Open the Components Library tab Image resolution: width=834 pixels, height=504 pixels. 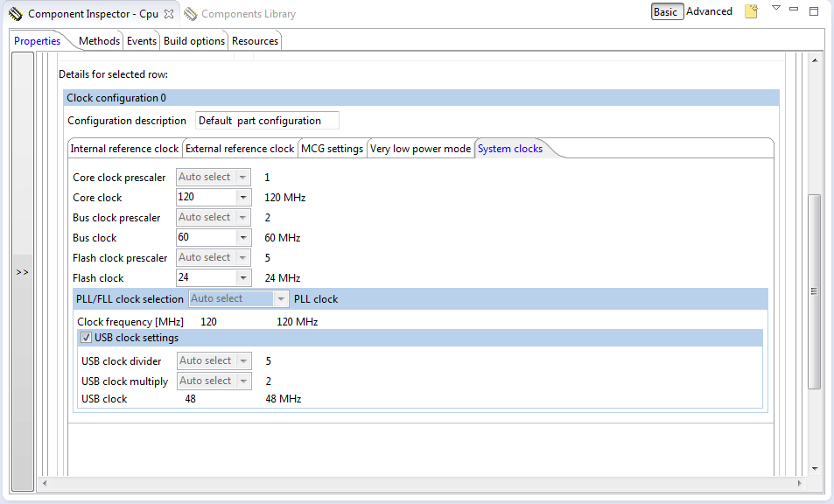pyautogui.click(x=249, y=14)
